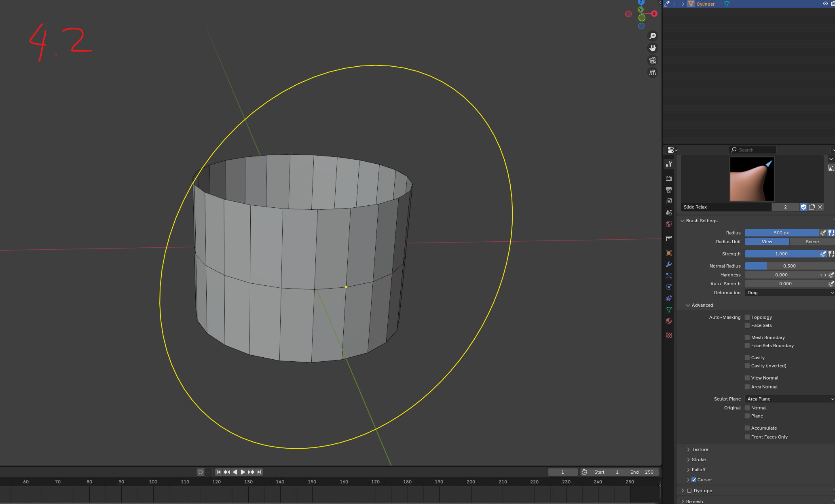Adjust the Normal Radius slider
This screenshot has width=835, height=504.
coord(789,266)
